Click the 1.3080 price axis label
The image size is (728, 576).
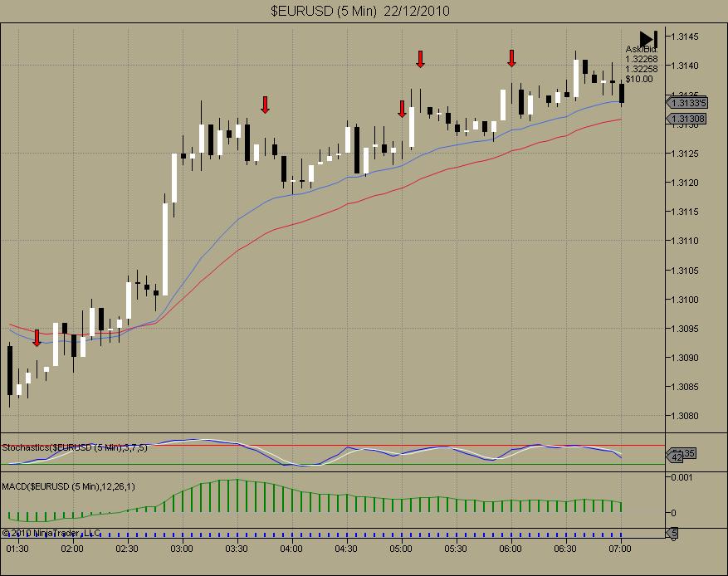[x=686, y=417]
